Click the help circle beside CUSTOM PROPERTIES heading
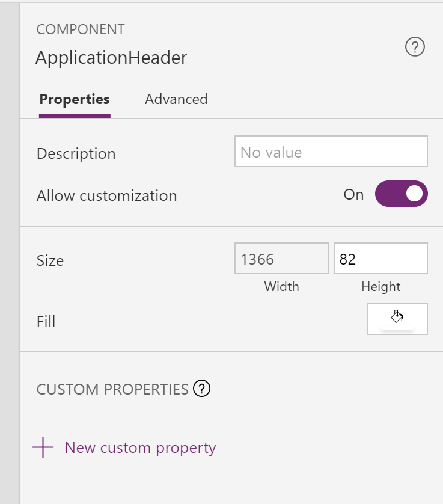Image resolution: width=443 pixels, height=504 pixels. 203,389
